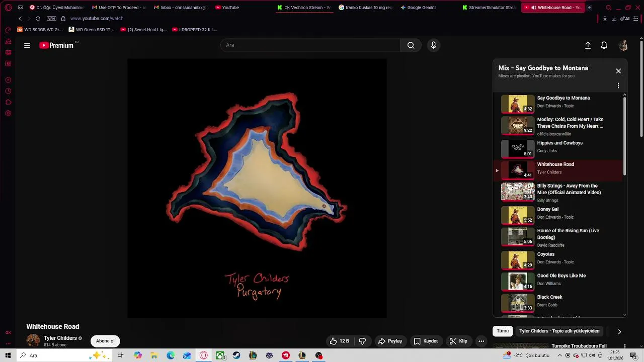Show more filter chips with right arrow

[x=619, y=331]
